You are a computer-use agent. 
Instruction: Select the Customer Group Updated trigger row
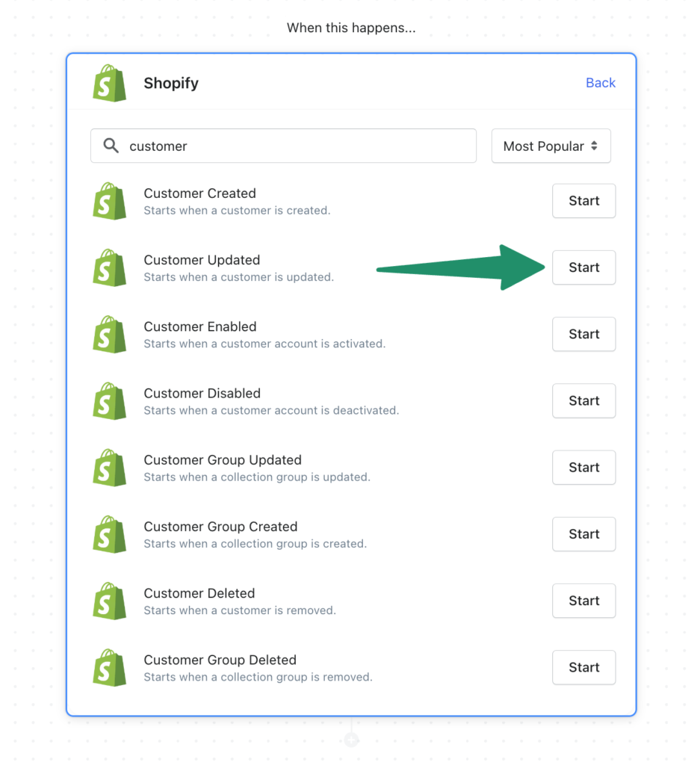click(x=222, y=468)
